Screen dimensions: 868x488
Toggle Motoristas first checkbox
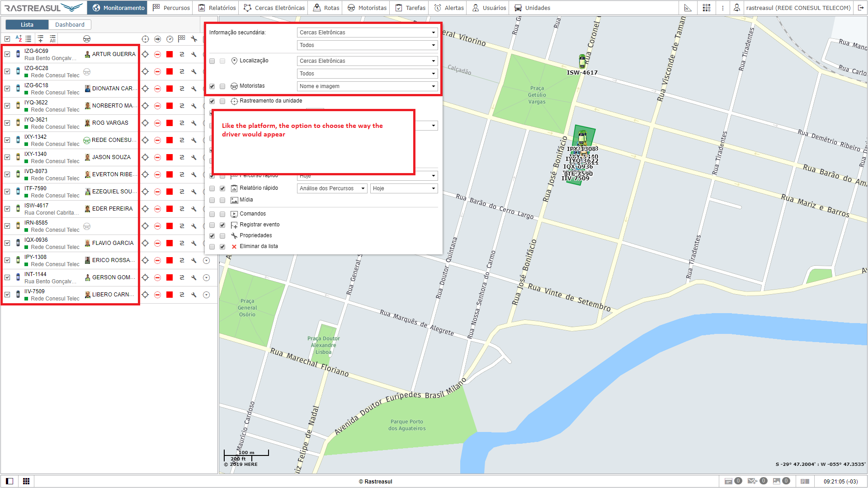[x=212, y=86]
